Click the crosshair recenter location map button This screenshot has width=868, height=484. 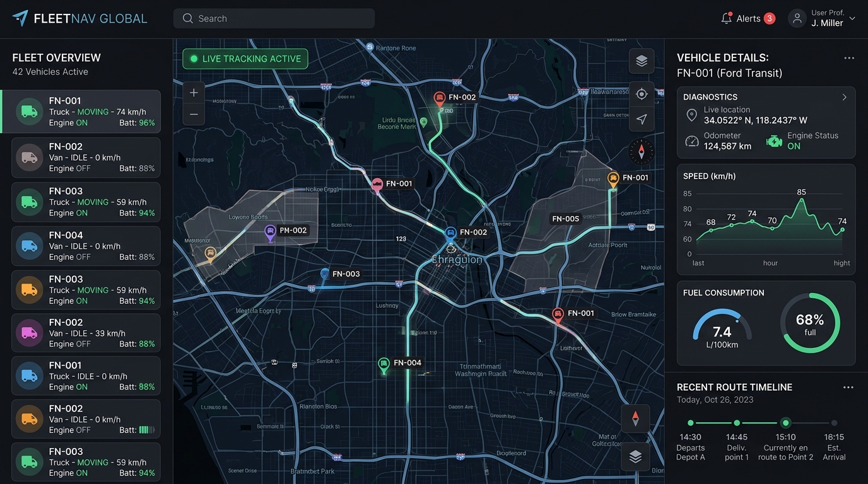click(642, 94)
